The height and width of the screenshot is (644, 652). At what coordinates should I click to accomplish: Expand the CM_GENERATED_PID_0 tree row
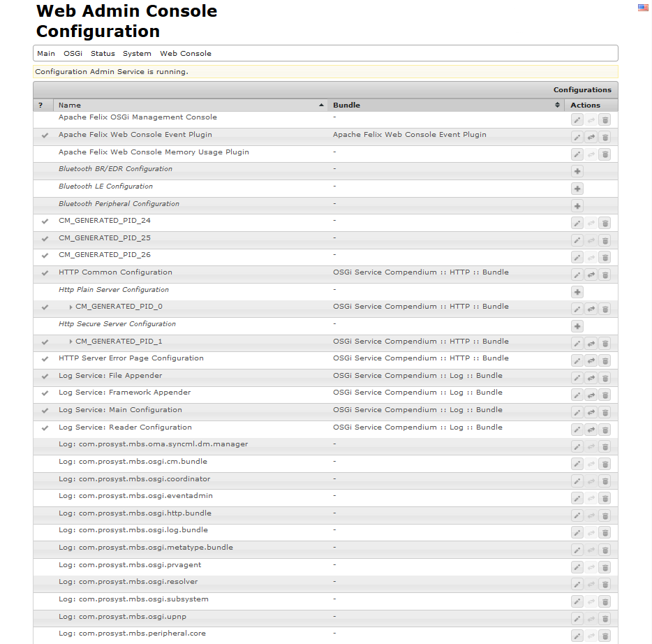tap(71, 307)
